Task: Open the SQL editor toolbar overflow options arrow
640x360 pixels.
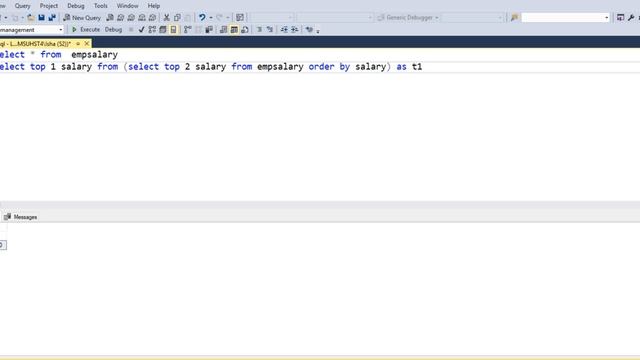Action: pos(318,30)
